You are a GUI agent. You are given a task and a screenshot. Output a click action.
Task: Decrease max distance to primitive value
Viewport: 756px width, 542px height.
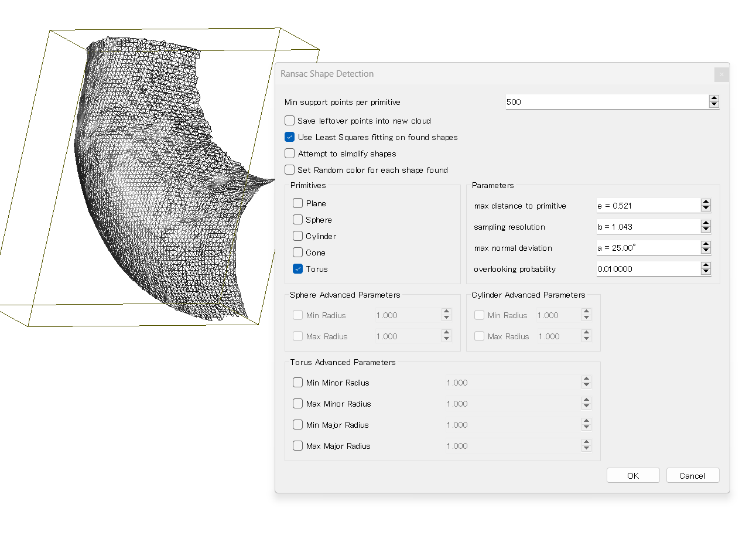coord(706,209)
